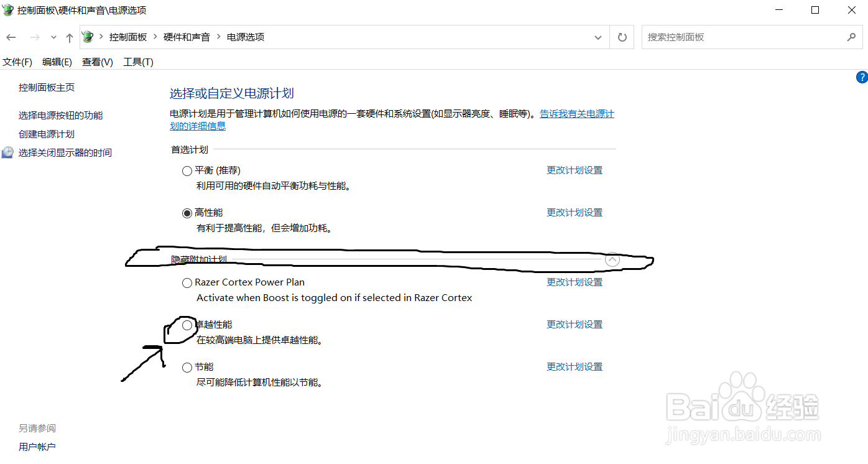Viewport: 868px width, 464px height.
Task: Select the 高性能 power plan
Action: [187, 213]
